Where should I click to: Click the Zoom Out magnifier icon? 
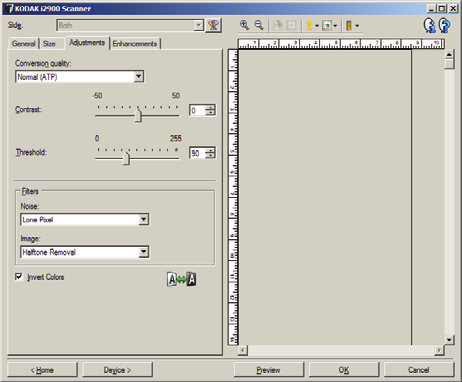pyautogui.click(x=259, y=25)
